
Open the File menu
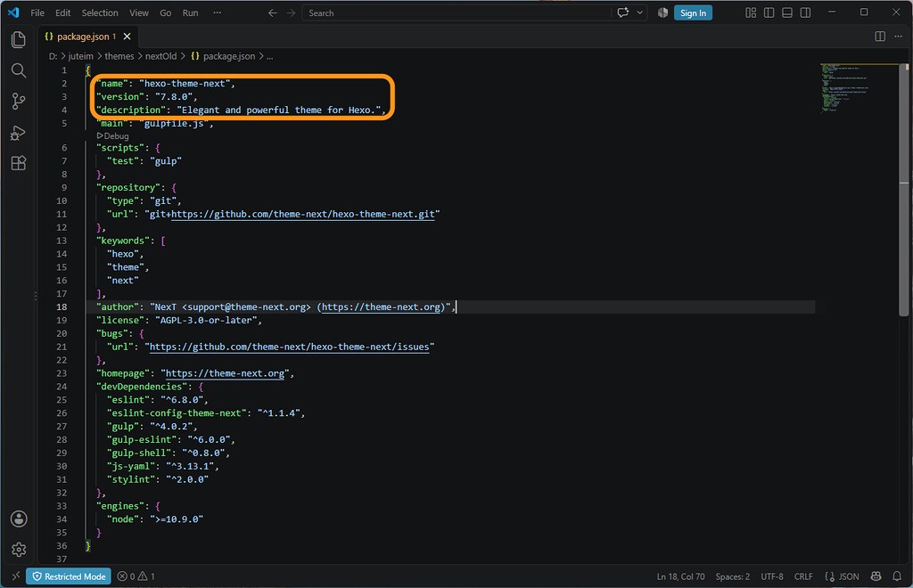tap(37, 12)
